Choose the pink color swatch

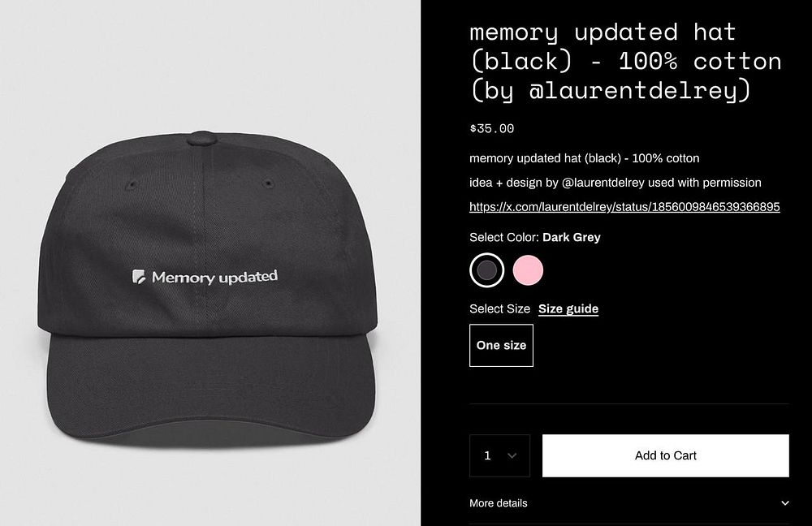(528, 270)
